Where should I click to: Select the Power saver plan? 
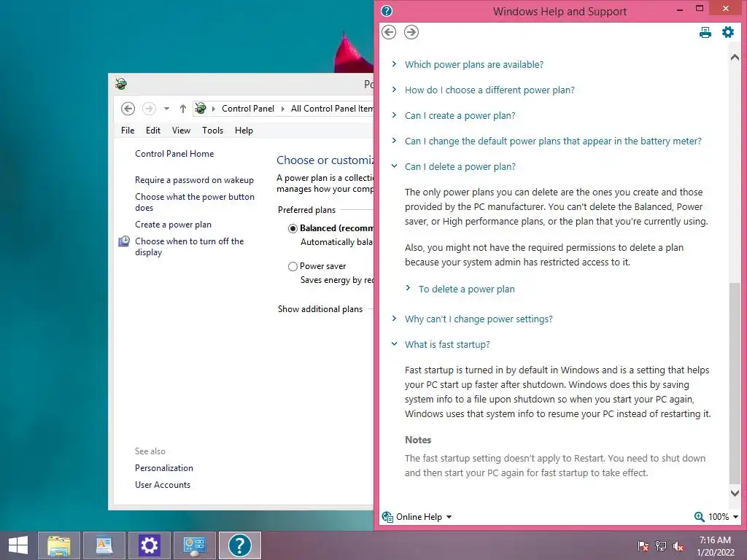pyautogui.click(x=293, y=267)
